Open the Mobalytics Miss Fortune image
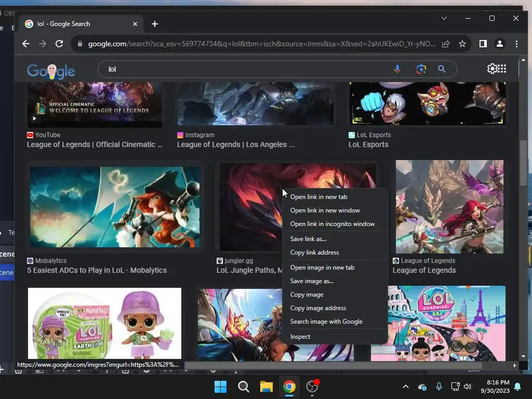 click(115, 207)
